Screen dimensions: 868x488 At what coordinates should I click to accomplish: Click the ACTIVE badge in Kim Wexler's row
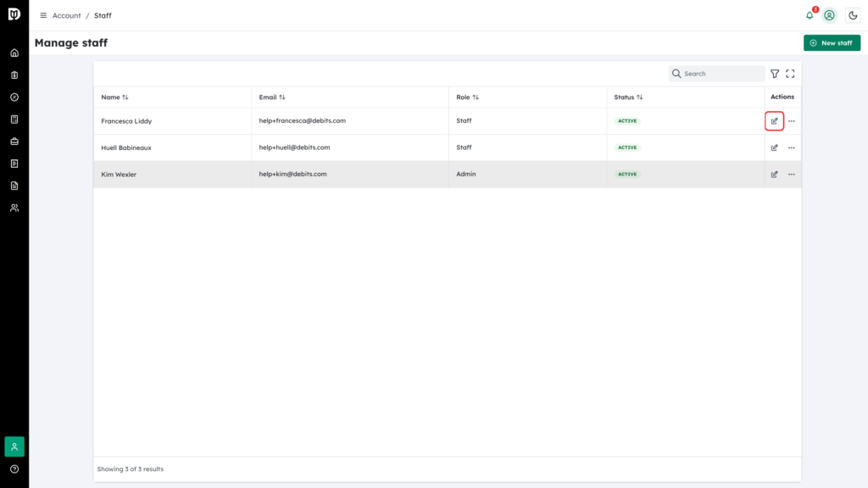627,175
